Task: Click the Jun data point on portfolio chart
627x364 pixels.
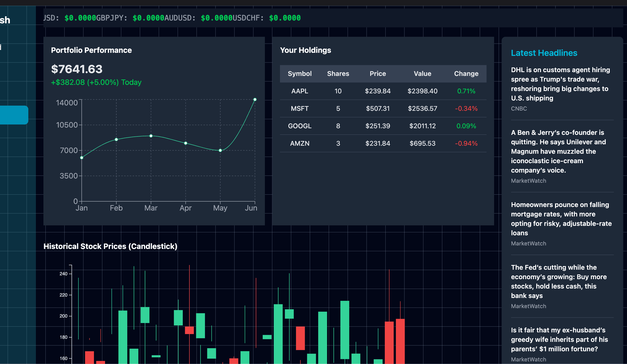Action: 255,99
